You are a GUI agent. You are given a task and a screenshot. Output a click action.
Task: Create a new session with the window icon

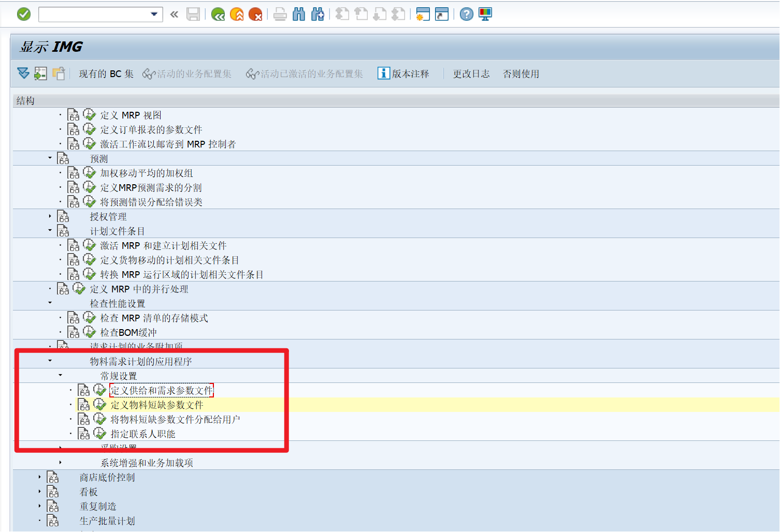click(x=422, y=14)
